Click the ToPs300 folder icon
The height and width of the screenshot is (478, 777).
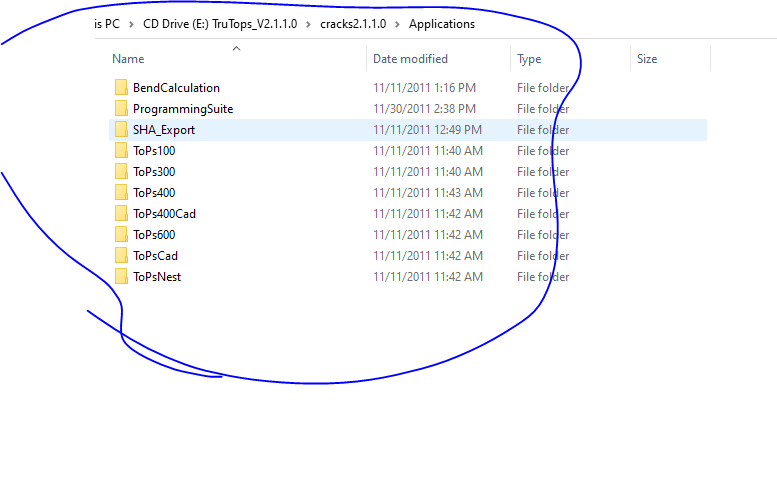(121, 171)
